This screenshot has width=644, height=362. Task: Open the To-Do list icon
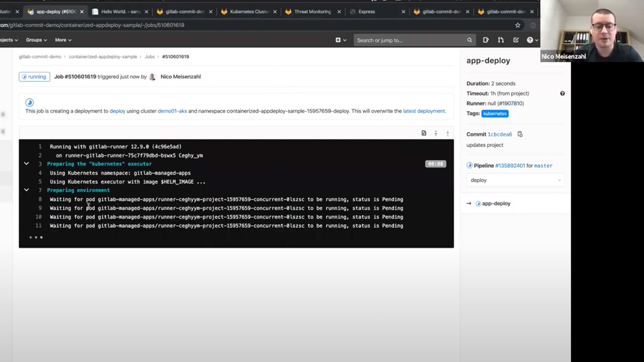pyautogui.click(x=516, y=40)
